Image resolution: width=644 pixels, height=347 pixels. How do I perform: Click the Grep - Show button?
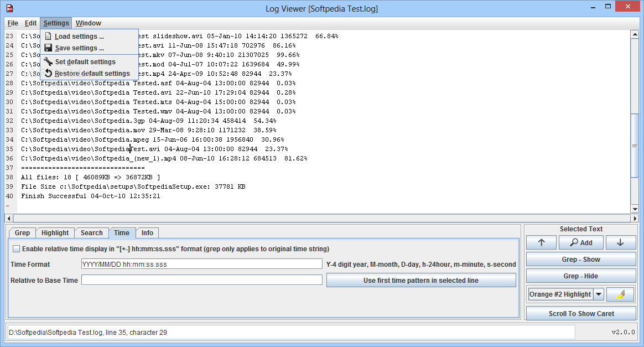(x=581, y=260)
